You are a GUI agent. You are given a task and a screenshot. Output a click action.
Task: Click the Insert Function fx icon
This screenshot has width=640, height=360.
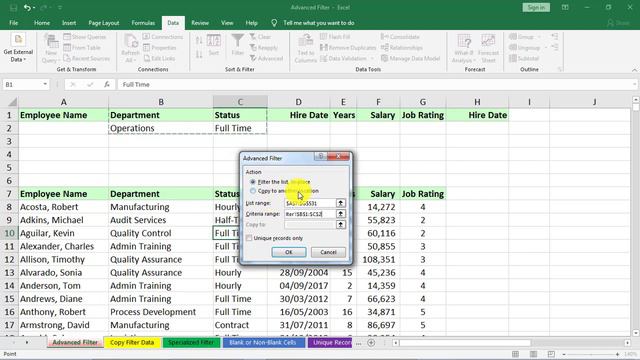pos(107,84)
